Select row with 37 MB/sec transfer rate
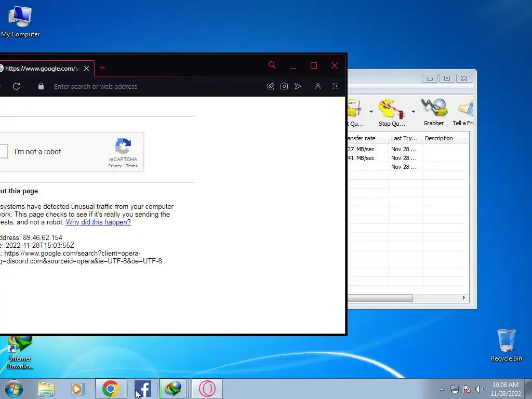532x399 pixels. (408, 149)
